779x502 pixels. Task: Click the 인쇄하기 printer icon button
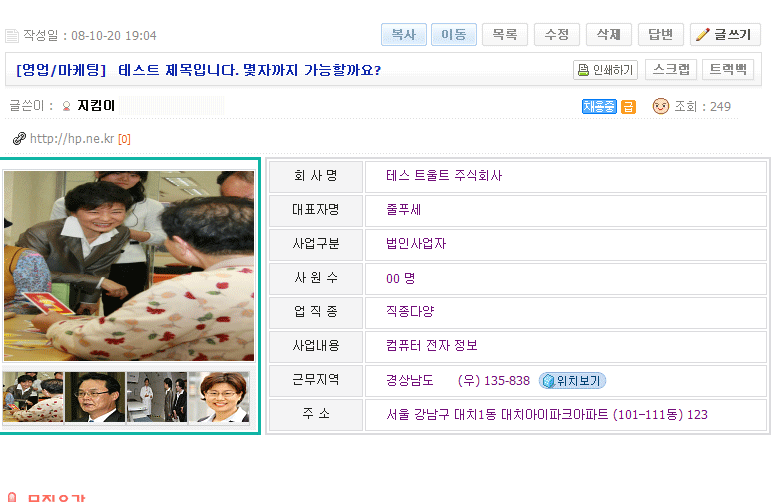[605, 70]
